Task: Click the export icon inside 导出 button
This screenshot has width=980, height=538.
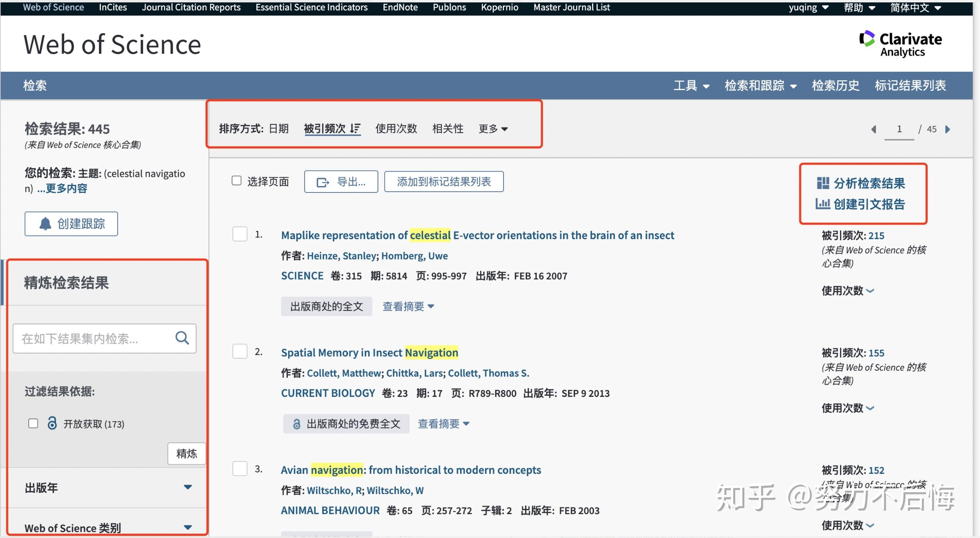Action: (323, 182)
